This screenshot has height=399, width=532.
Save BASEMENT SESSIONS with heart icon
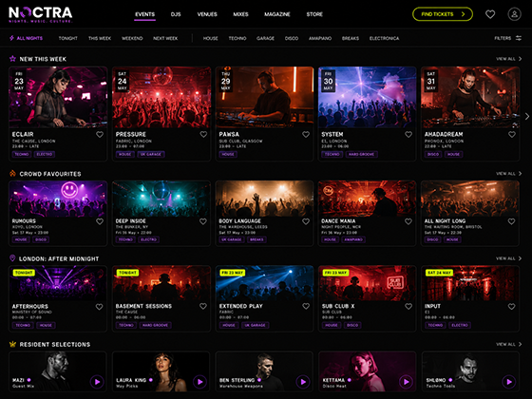203,306
